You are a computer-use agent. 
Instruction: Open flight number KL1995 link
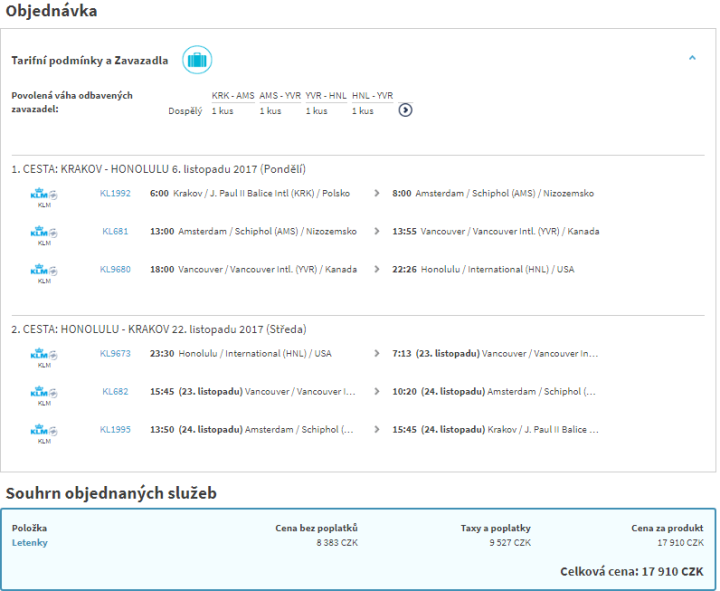(x=115, y=429)
